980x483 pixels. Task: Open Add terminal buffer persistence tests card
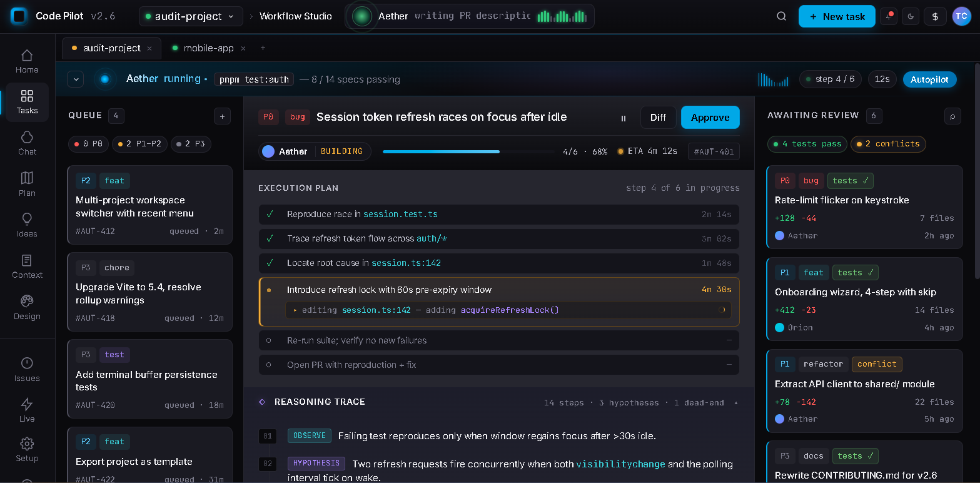149,379
